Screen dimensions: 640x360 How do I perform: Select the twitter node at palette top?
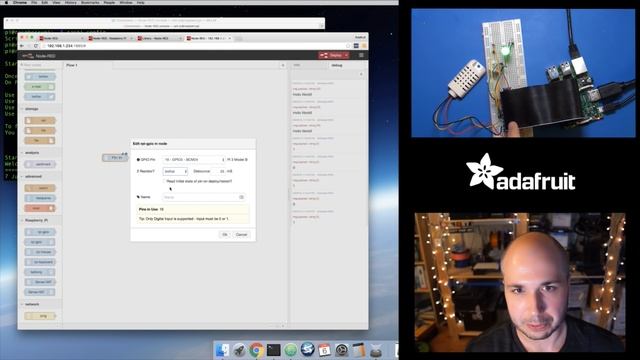click(x=40, y=76)
